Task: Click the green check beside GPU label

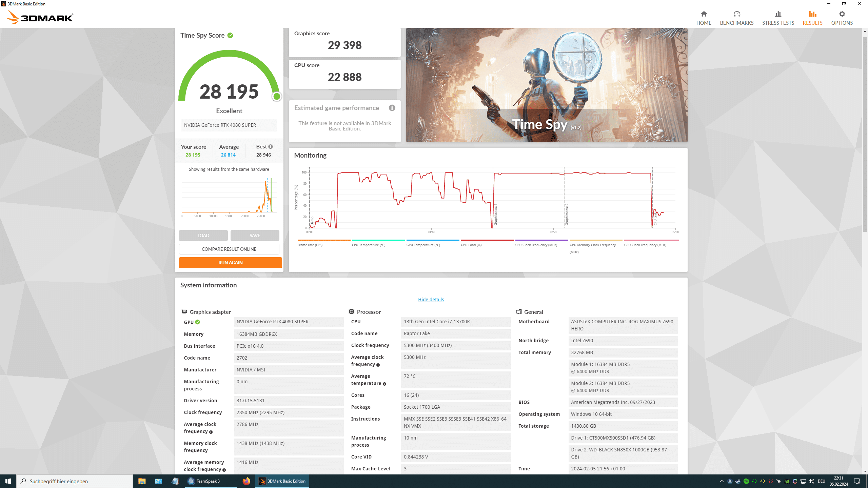Action: click(198, 322)
